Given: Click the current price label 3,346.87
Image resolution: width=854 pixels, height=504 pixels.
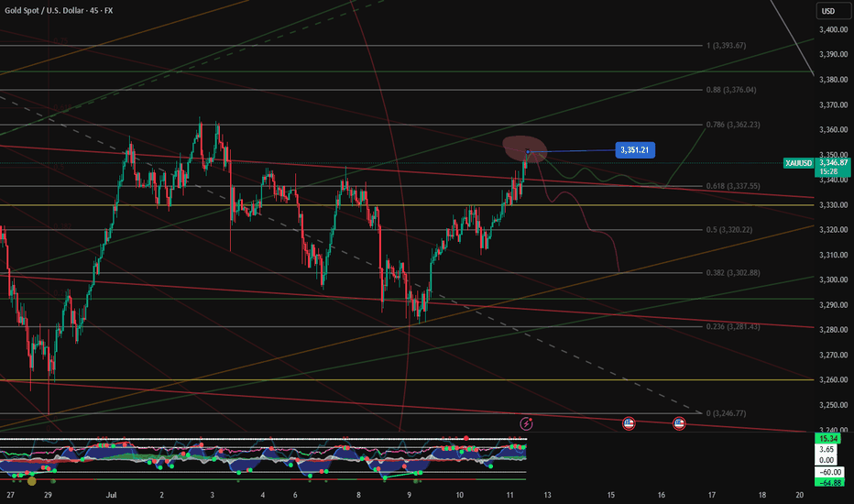Looking at the screenshot, I should [x=833, y=162].
